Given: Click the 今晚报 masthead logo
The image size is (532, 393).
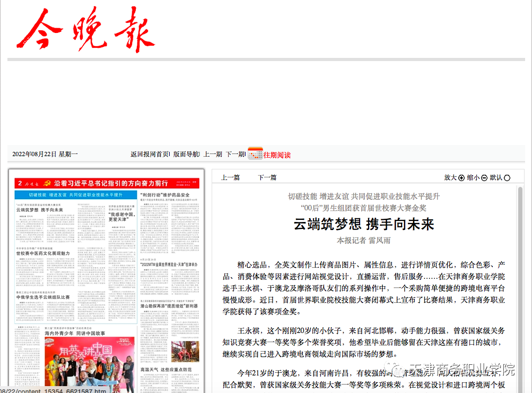Looking at the screenshot, I should point(85,30).
